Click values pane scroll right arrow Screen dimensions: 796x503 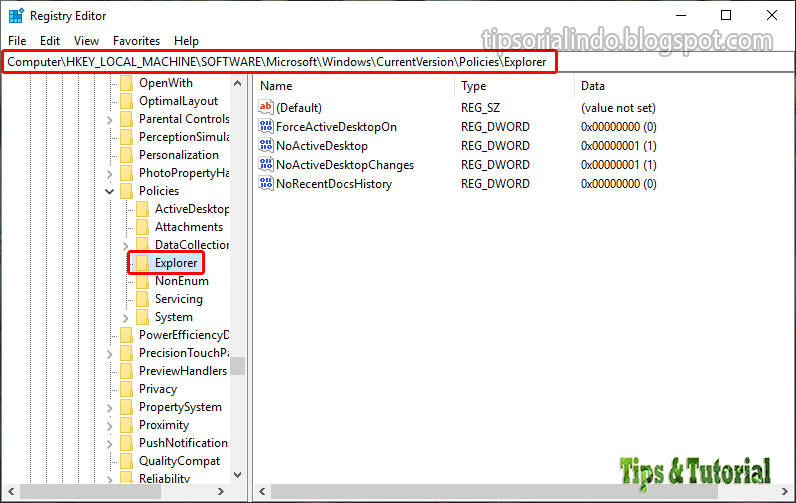coord(785,491)
